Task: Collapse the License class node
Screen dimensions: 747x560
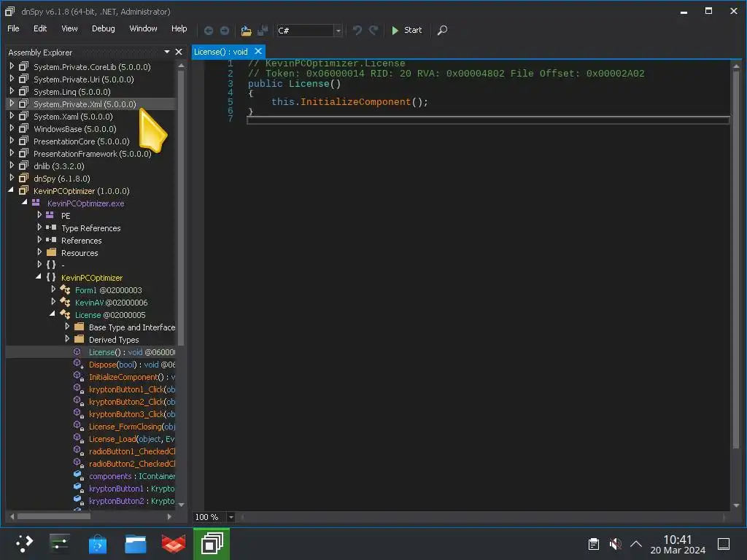Action: pos(53,314)
